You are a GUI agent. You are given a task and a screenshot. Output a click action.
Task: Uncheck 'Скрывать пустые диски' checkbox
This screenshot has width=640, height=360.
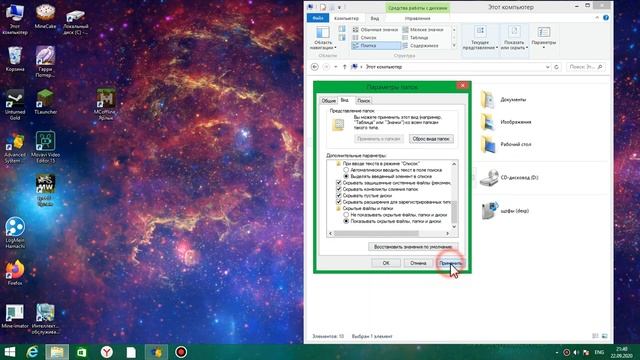click(339, 196)
